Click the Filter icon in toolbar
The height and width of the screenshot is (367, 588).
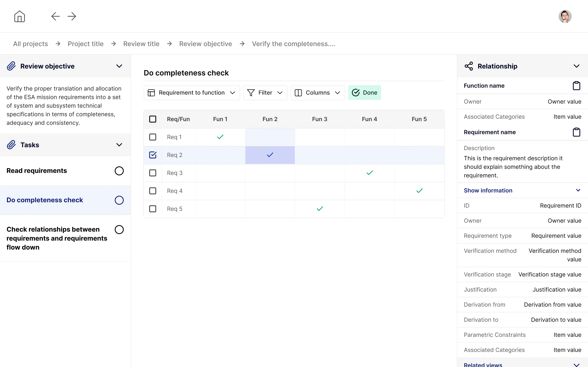point(251,93)
